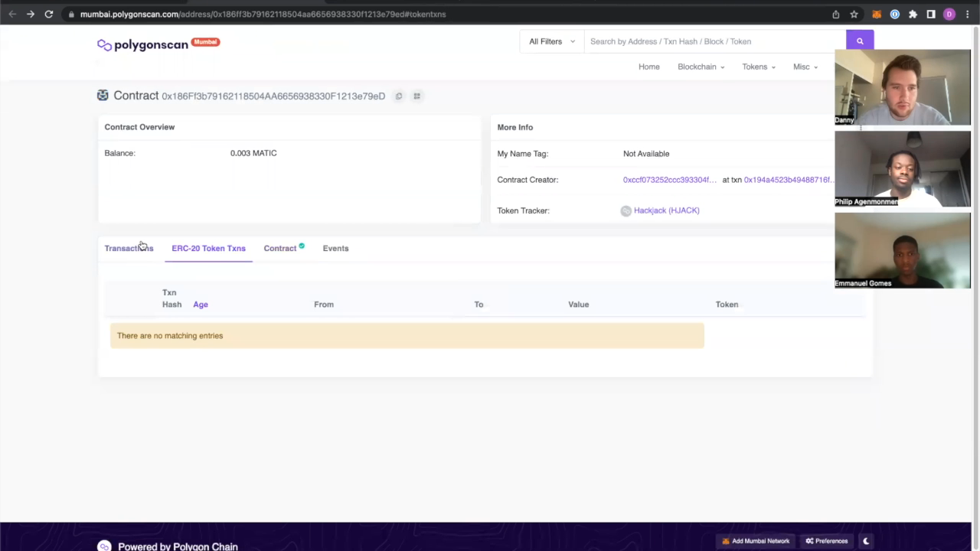The height and width of the screenshot is (551, 980).
Task: Click the More Info heading
Action: (x=515, y=128)
